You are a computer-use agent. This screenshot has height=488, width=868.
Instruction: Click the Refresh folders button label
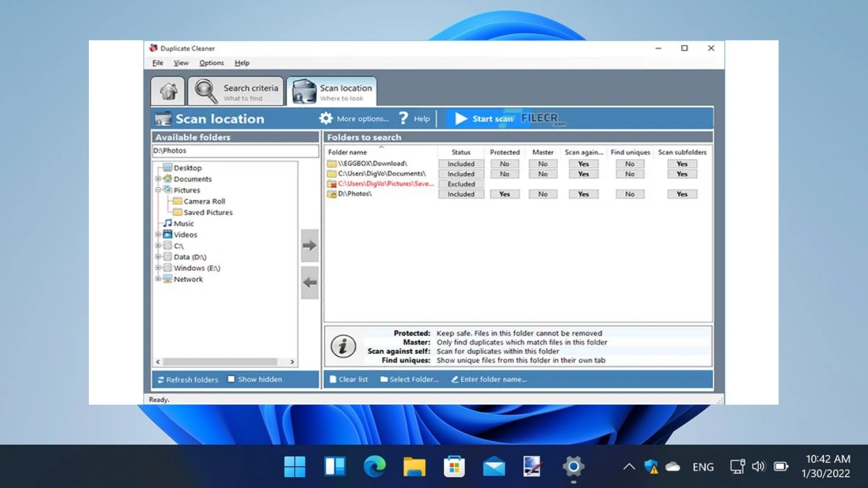[192, 380]
